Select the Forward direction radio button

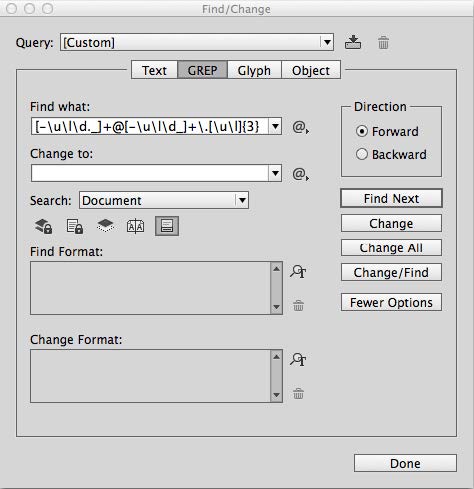tap(362, 131)
